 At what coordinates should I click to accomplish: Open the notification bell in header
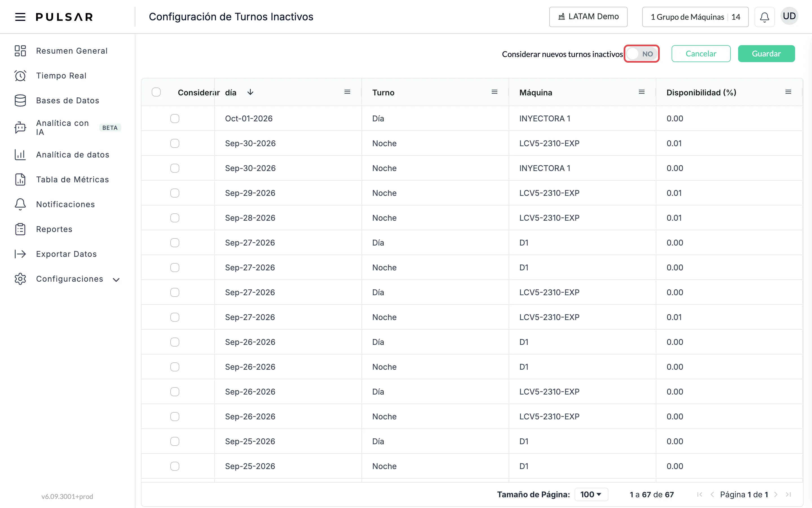point(764,17)
